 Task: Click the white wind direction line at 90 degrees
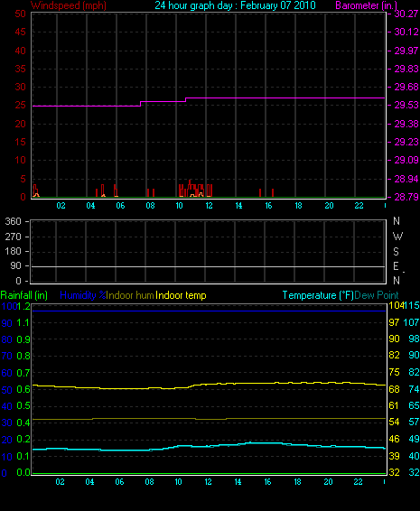208,266
